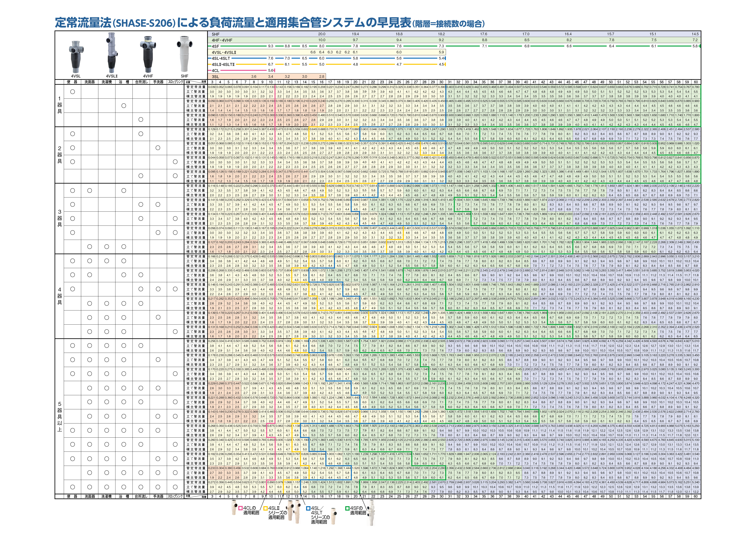Click 洗濯機 in the bottom header row

point(107,496)
